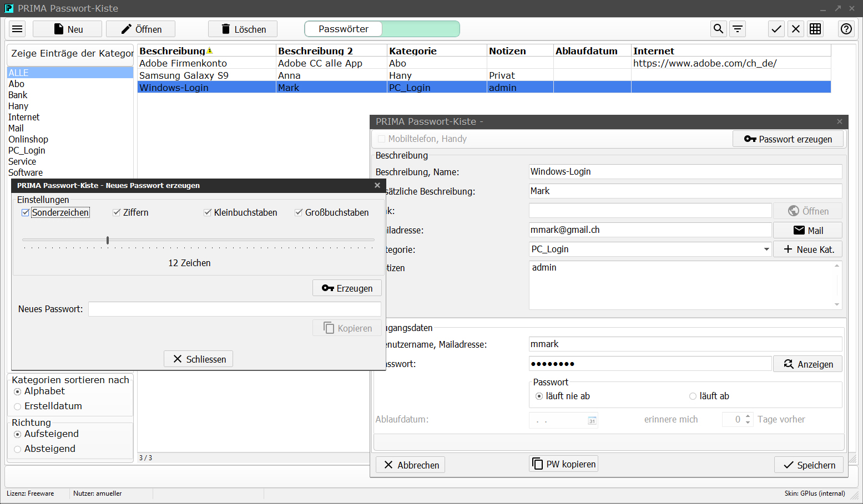Image resolution: width=863 pixels, height=504 pixels.
Task: Select the ALLE category
Action: coord(70,73)
